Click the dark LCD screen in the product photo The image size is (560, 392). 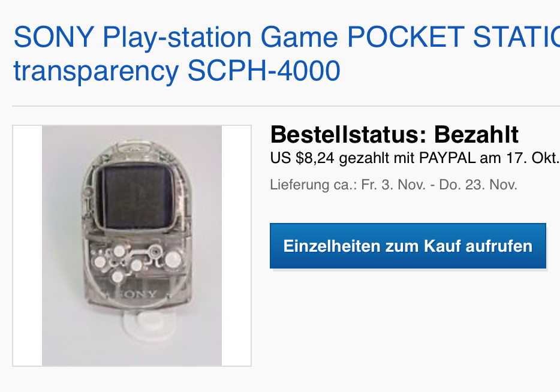click(137, 197)
